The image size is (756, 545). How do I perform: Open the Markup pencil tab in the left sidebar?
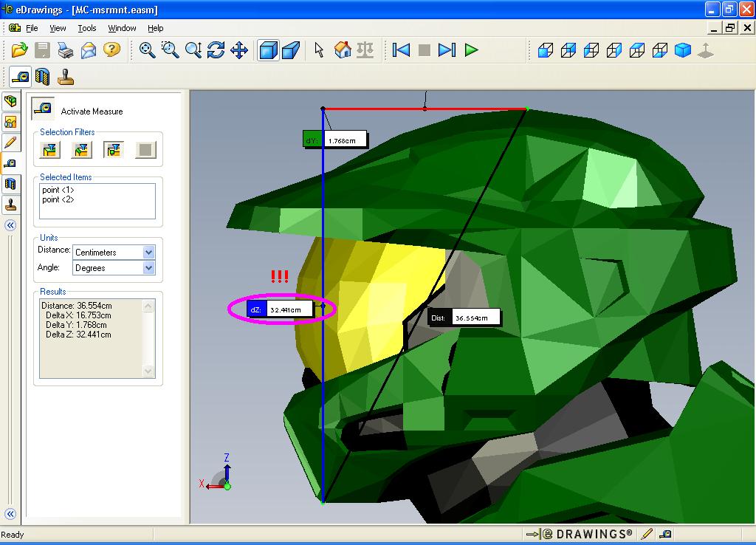(10, 143)
